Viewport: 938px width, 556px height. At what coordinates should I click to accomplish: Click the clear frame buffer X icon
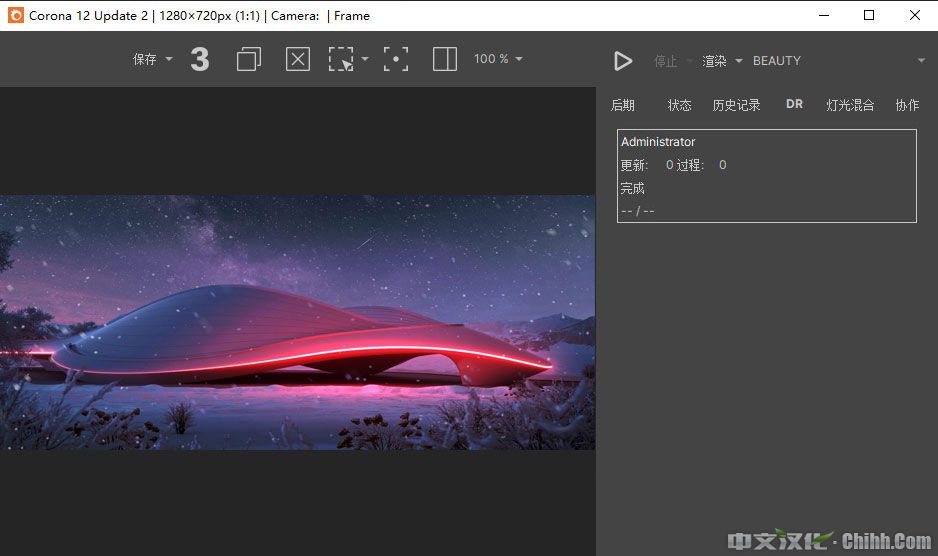coord(298,60)
